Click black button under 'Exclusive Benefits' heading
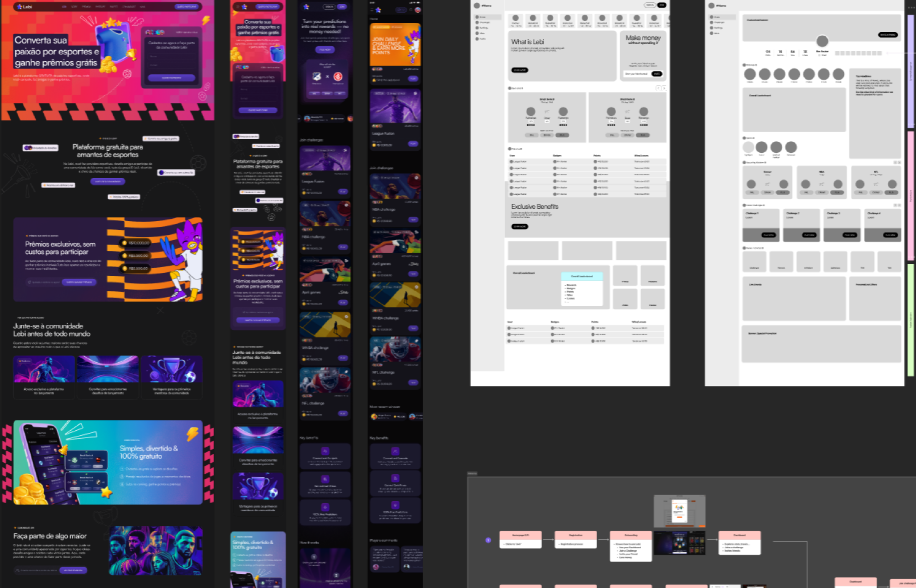 pyautogui.click(x=520, y=226)
